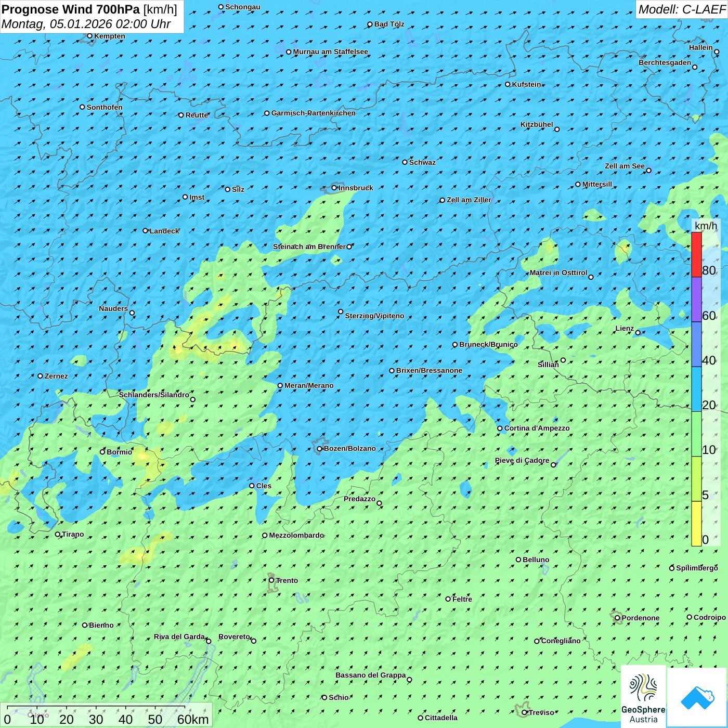
Task: Click the blue cloud-roof app logo
Action: pos(697,697)
